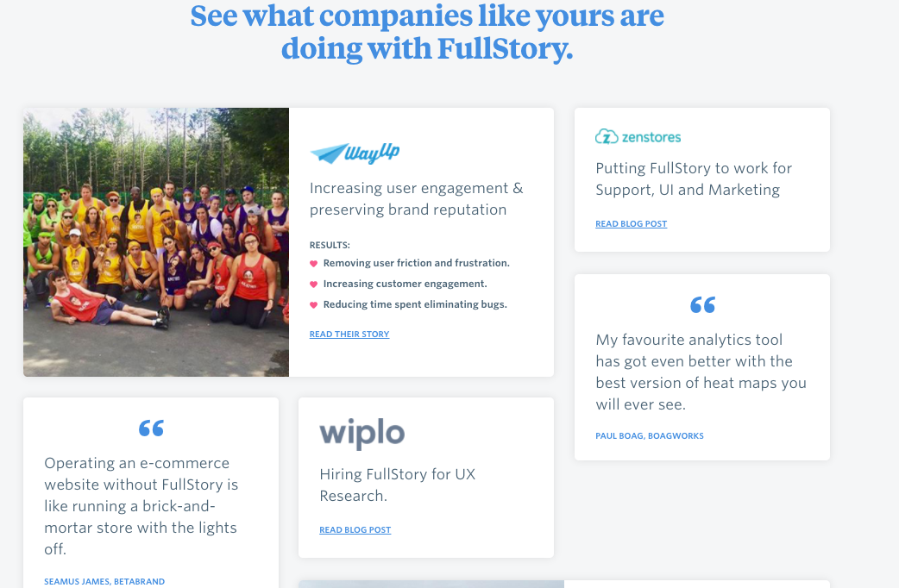Click heart bullet beside 'Increasing customer engagement'
899x588 pixels.
314,284
